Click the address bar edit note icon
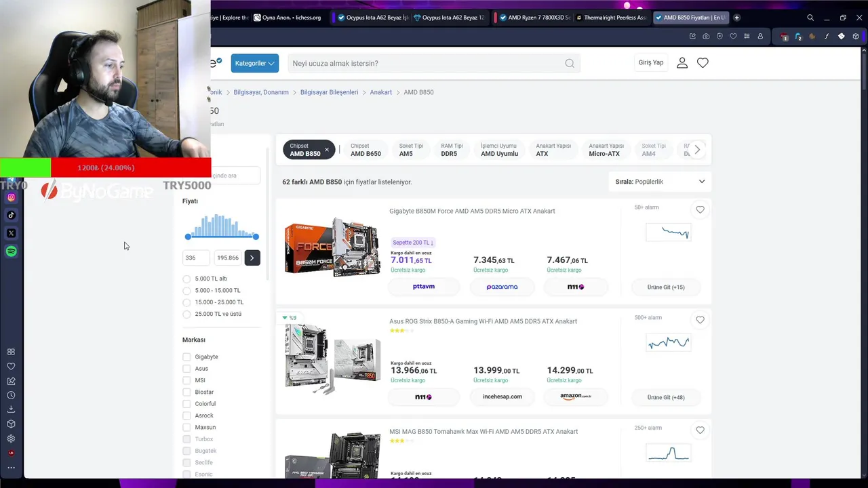 pyautogui.click(x=692, y=36)
